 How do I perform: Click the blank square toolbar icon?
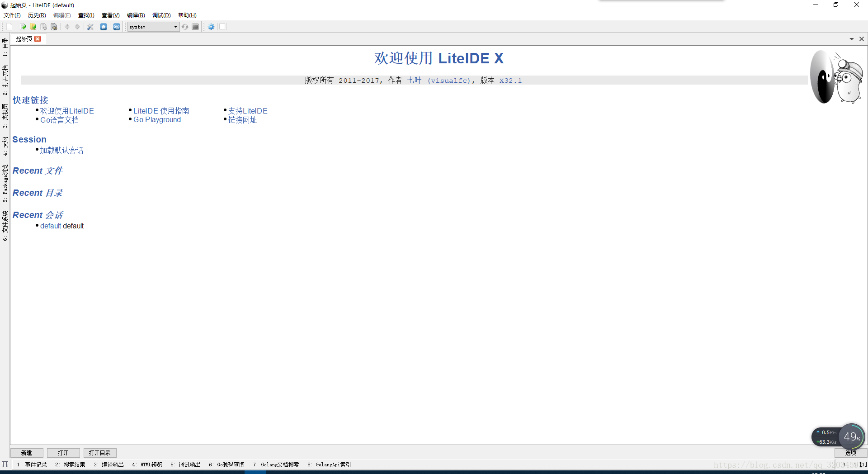pos(222,27)
